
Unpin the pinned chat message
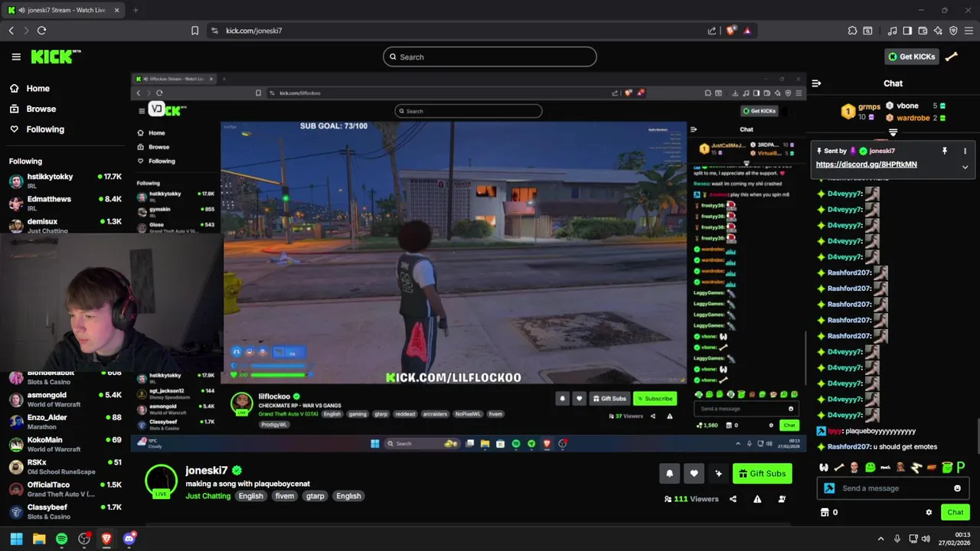click(x=945, y=151)
